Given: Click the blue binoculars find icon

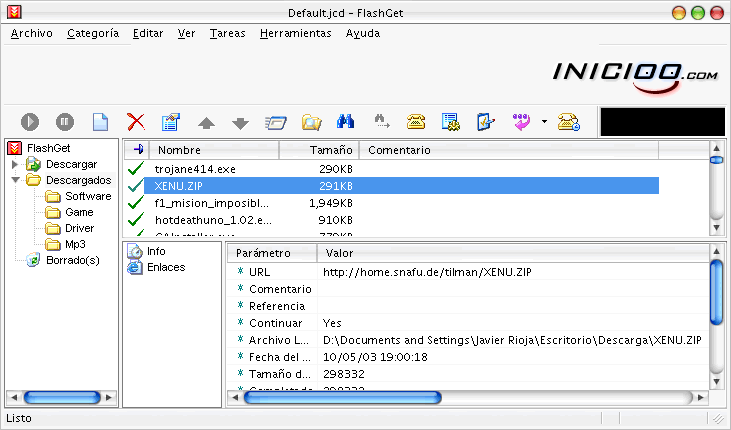Looking at the screenshot, I should tap(345, 122).
